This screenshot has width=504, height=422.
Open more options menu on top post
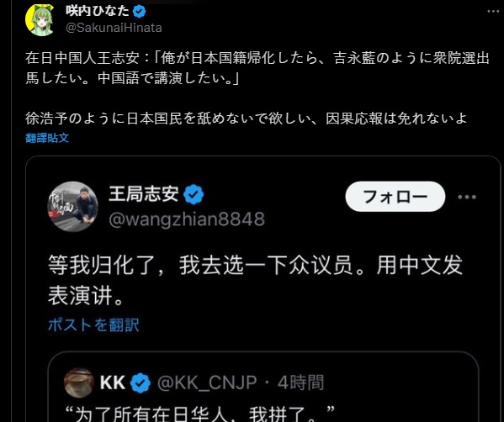492,12
